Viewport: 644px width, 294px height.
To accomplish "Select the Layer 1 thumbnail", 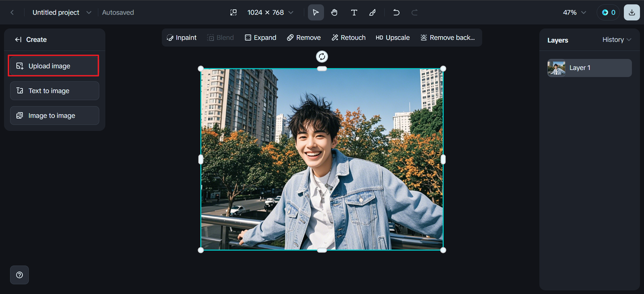I will 556,68.
